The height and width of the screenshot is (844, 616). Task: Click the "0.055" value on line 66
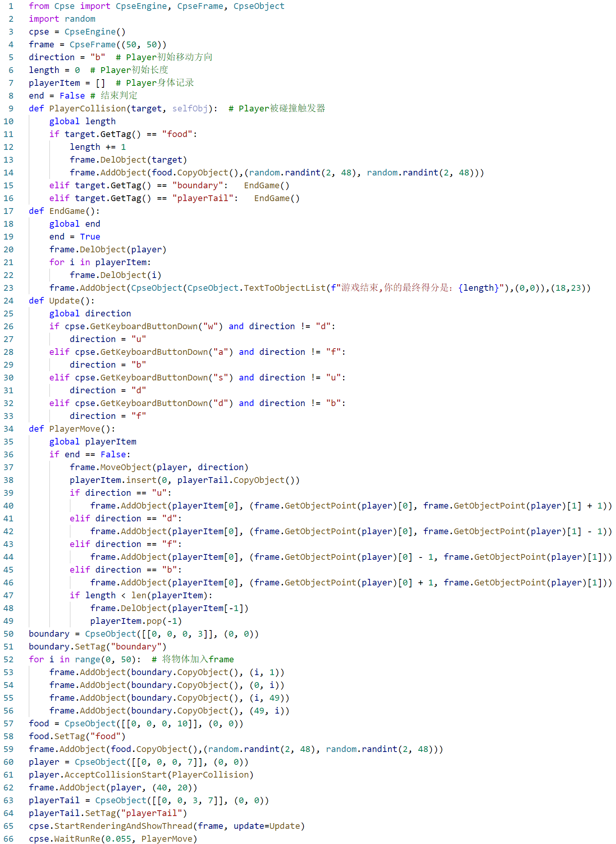[118, 839]
